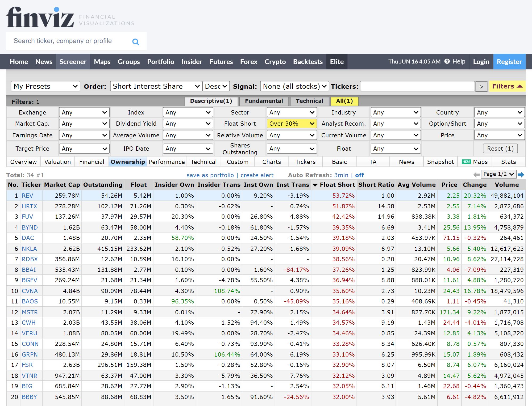This screenshot has height=406, width=532.
Task: Click Float Short sort arrow header
Action: tap(334, 185)
